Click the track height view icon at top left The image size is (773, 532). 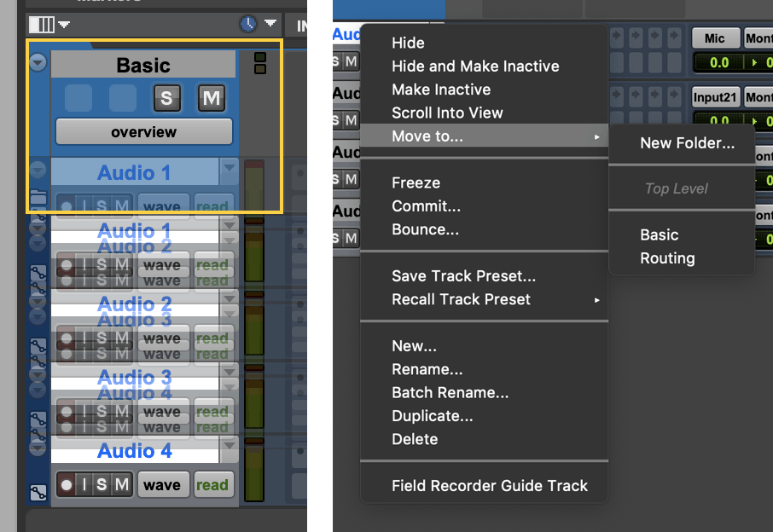pyautogui.click(x=41, y=24)
